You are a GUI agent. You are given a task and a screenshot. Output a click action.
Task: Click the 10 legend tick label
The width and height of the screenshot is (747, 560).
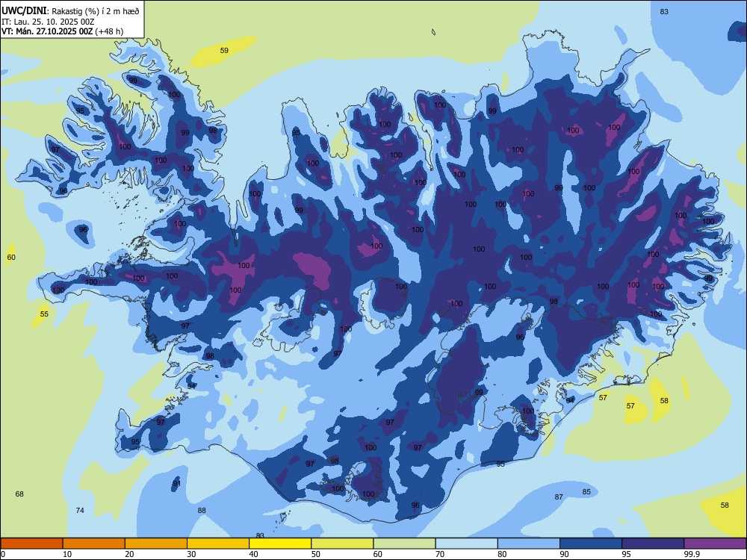pyautogui.click(x=67, y=554)
